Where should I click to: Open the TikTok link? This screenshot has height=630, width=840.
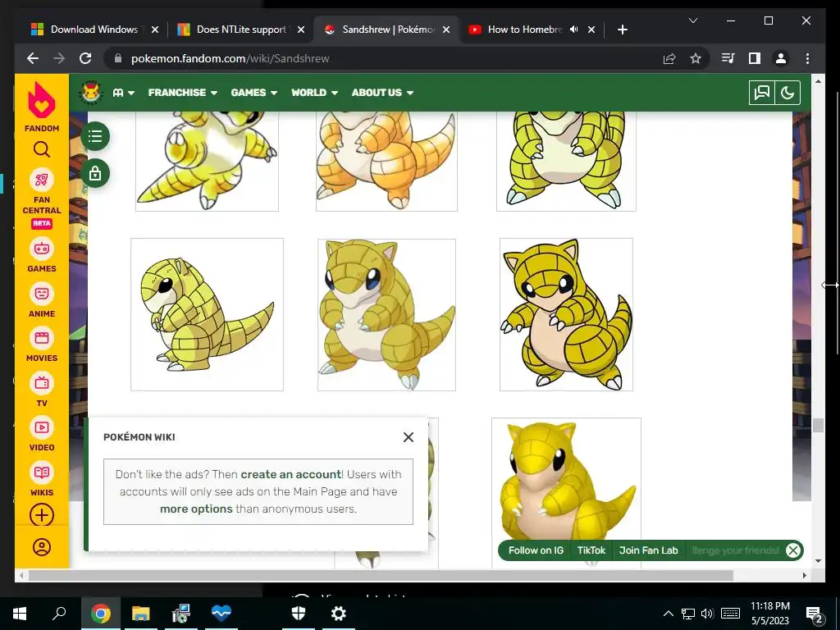(x=591, y=550)
